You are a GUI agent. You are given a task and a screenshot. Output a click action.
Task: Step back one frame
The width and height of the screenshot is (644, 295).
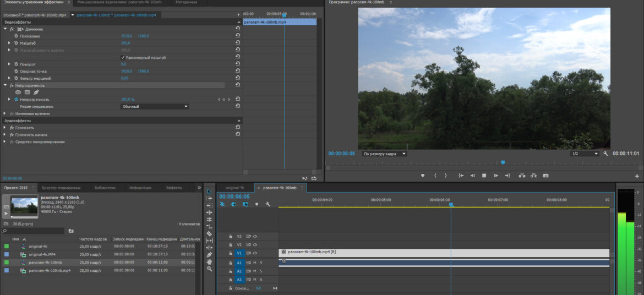coord(472,176)
